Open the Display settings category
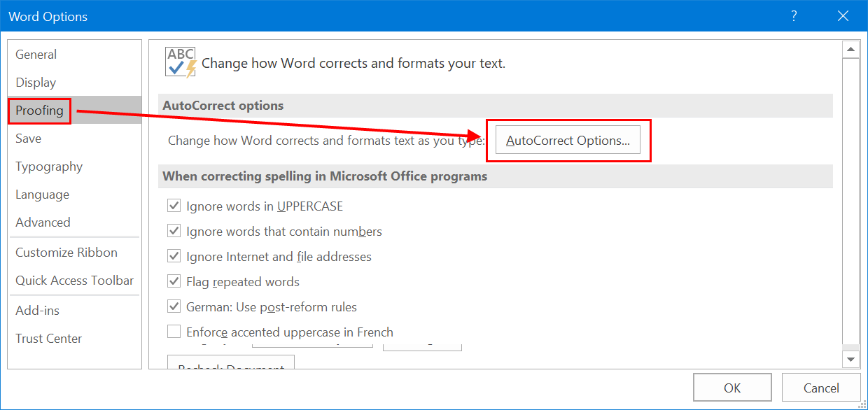This screenshot has height=410, width=868. pos(36,83)
